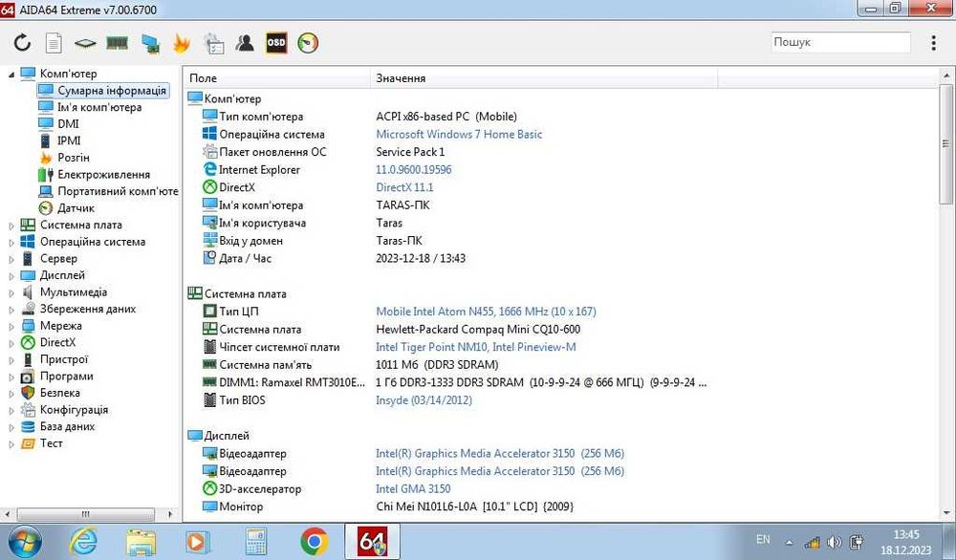Expand the Мережа tree node

[11, 327]
